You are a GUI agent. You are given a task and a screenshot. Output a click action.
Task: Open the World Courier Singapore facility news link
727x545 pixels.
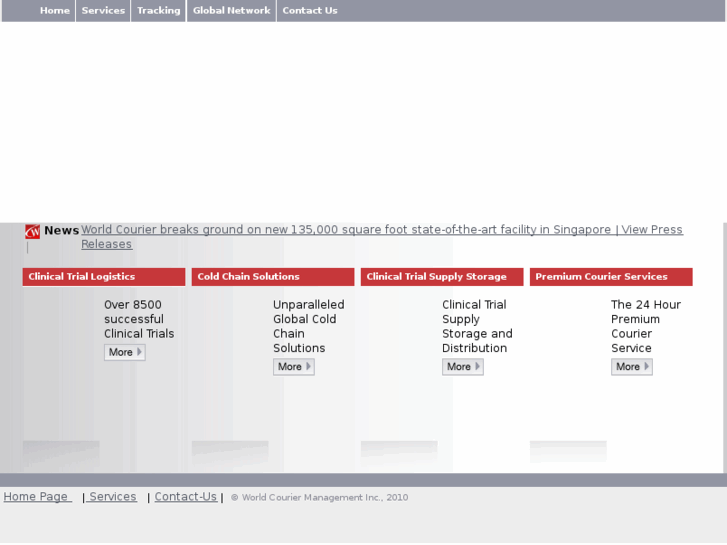[x=382, y=237]
